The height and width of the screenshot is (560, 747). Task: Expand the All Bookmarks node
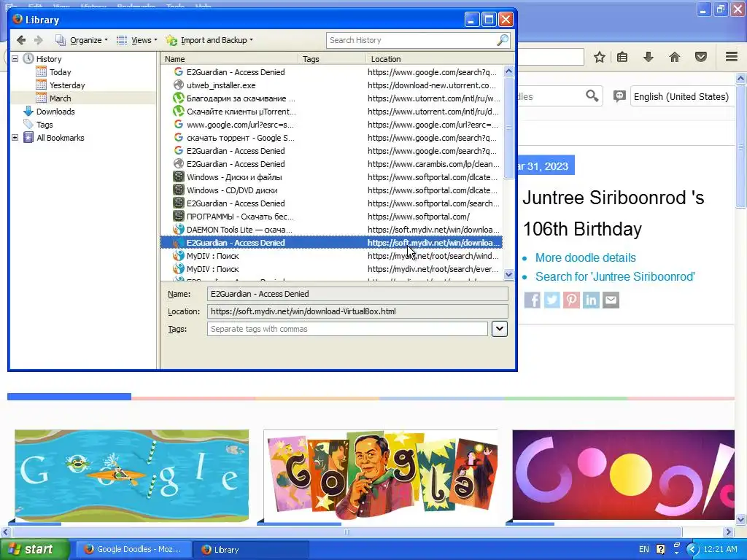[15, 138]
